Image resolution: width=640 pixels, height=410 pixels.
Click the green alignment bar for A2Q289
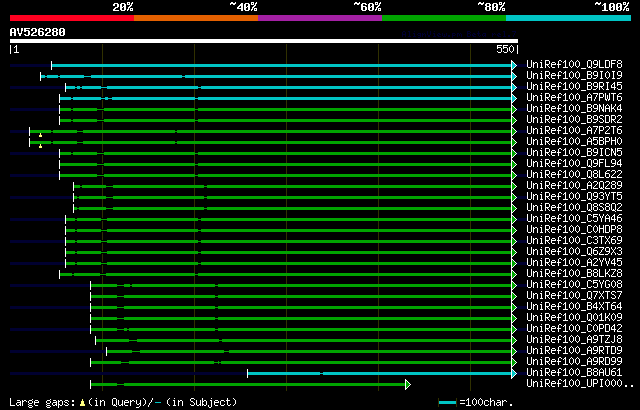click(293, 186)
